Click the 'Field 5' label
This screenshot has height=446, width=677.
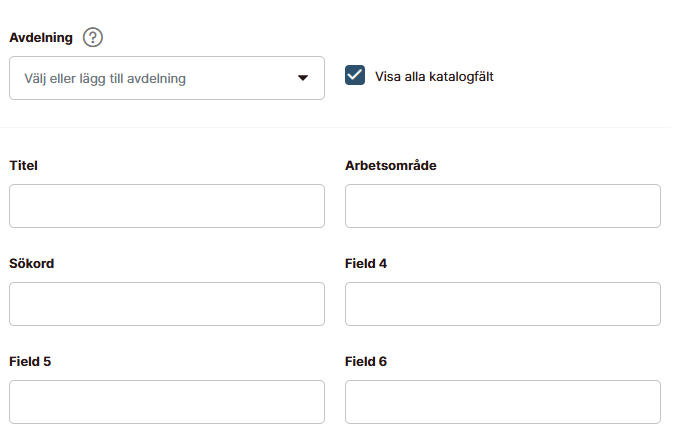coord(30,361)
